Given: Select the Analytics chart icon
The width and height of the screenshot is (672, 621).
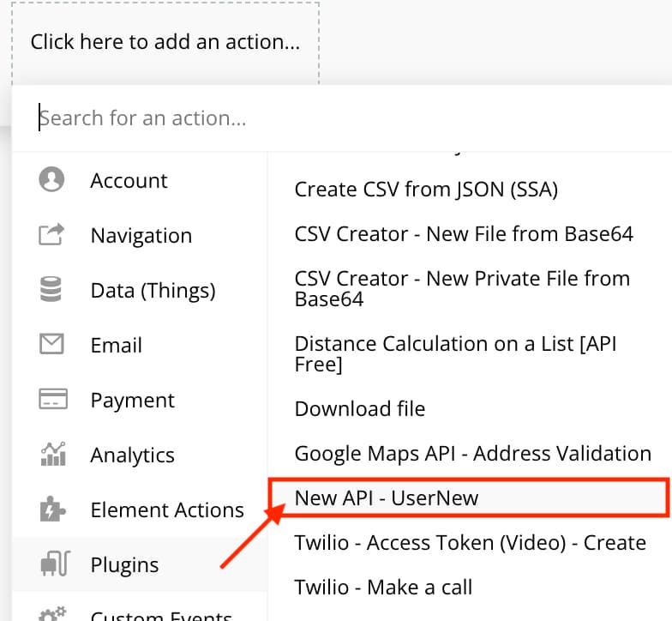Looking at the screenshot, I should coord(53,454).
